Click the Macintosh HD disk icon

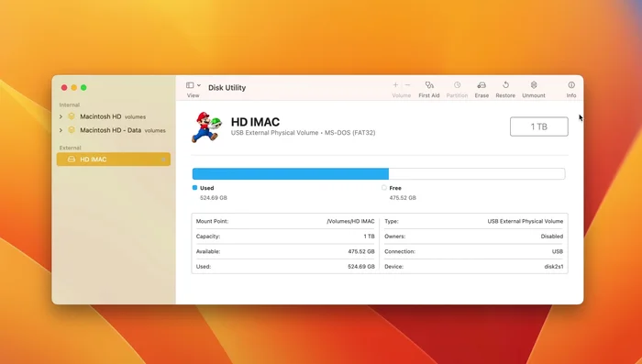[x=72, y=116]
